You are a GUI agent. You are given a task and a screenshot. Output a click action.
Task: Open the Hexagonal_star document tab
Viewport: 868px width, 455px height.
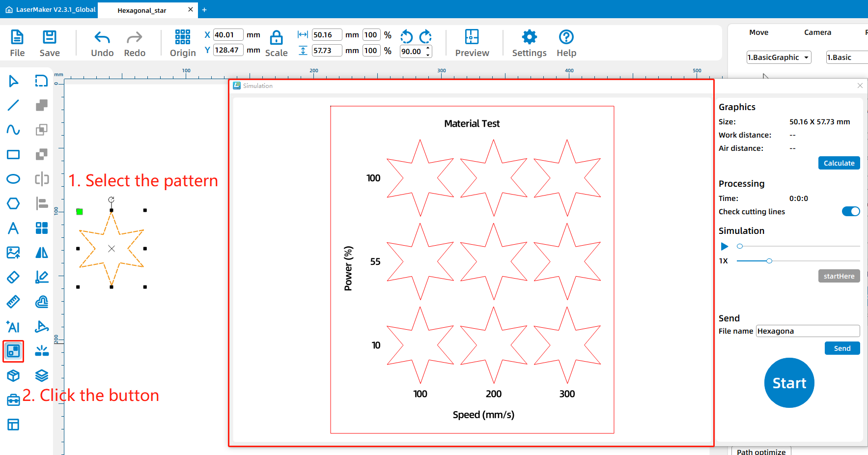142,10
